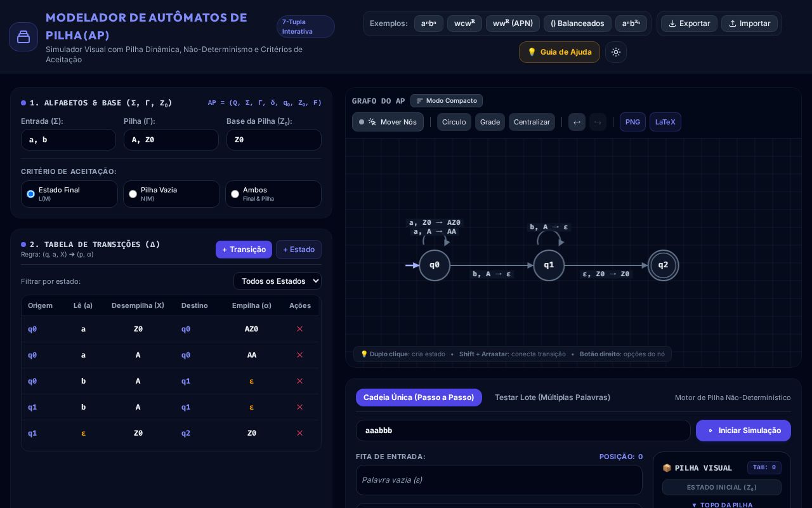Click Origem column header
This screenshot has height=508, width=812.
coord(40,305)
